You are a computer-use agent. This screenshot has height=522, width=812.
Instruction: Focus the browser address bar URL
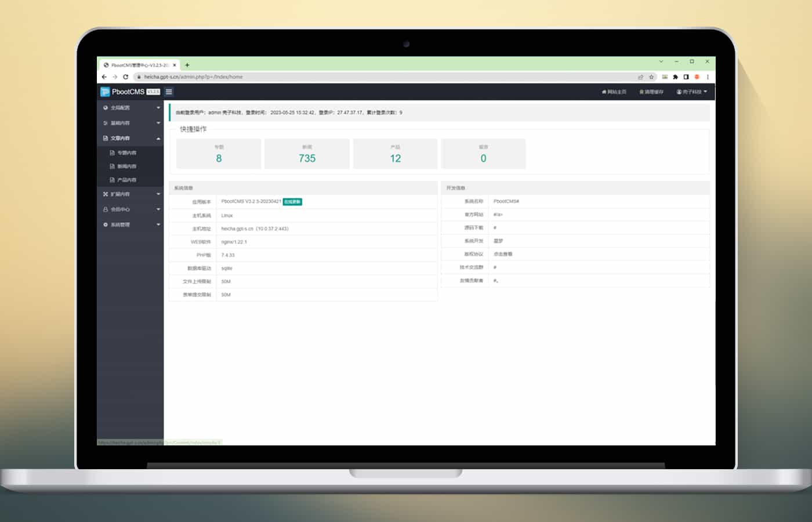193,77
